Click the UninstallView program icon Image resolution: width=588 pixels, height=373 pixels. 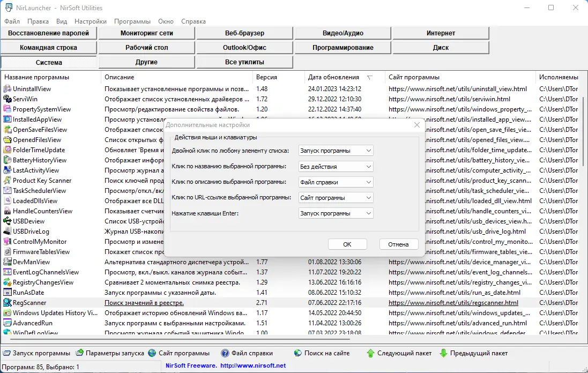(x=7, y=89)
